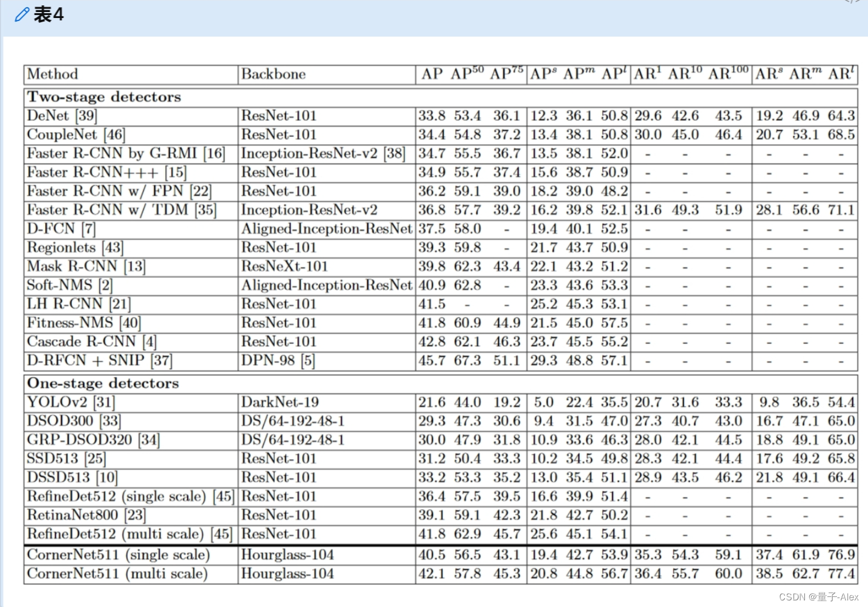Click Faster R-CNN by G-RMI [16] row
Screen dimensions: 868x607
[x=441, y=154]
